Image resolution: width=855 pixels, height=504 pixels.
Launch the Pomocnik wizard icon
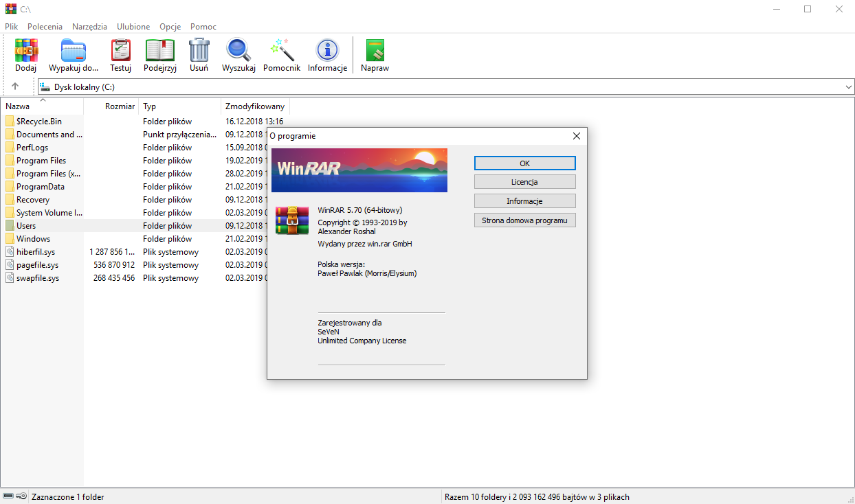pos(282,50)
